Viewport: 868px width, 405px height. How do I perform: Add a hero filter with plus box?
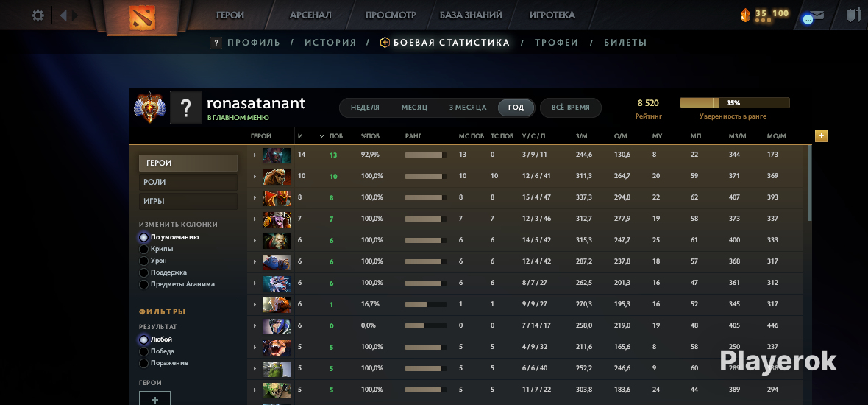coord(154,399)
